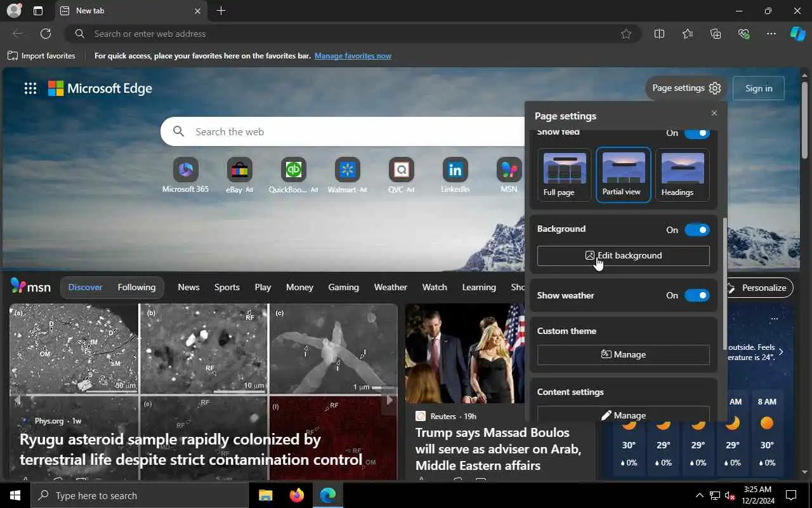
Task: Click the Edit background button
Action: 624,255
